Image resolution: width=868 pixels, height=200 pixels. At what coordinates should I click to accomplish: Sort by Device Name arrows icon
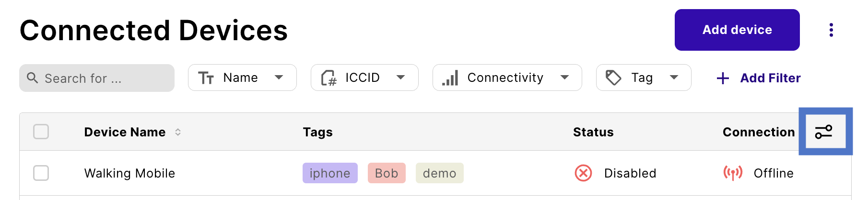click(x=178, y=132)
